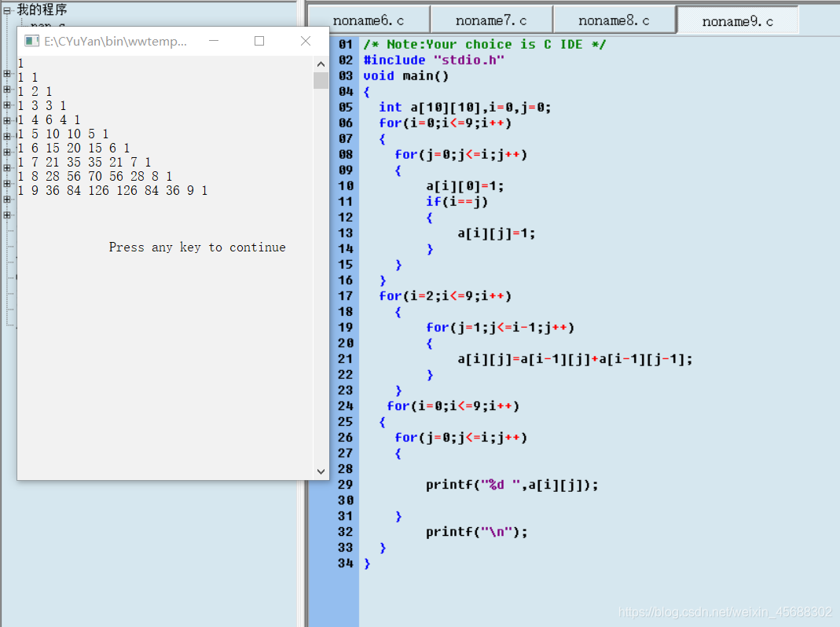Click the 'a[i][j]=a[i-1][j]+a[i-1][j-1];' line
The width and height of the screenshot is (840, 627).
coord(575,359)
